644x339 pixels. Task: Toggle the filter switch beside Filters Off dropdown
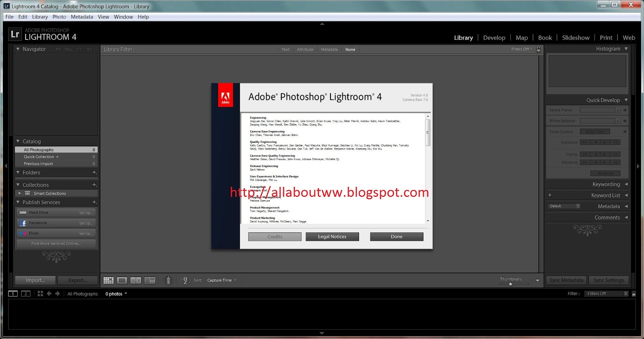tap(634, 294)
